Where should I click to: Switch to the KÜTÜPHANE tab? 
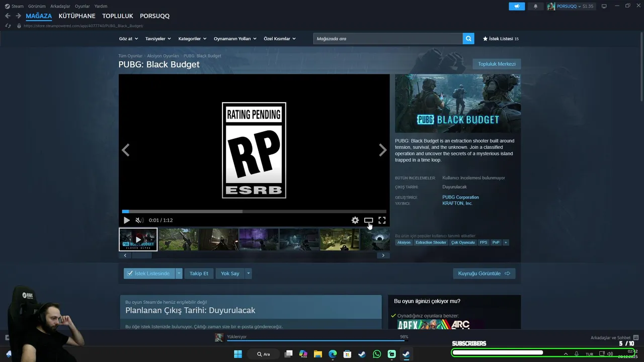[77, 16]
